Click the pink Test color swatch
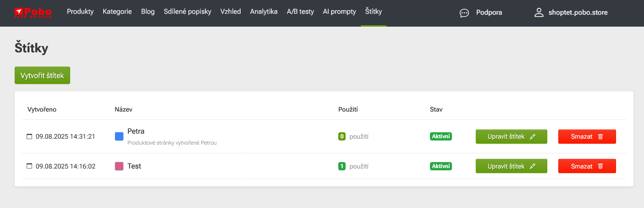This screenshot has height=208, width=644. tap(119, 166)
